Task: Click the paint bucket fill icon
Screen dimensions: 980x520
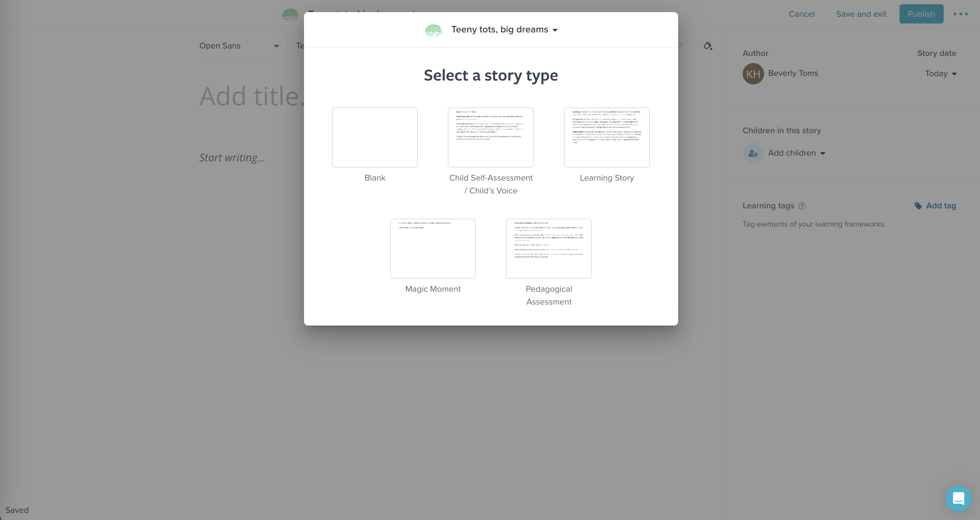Action: tap(707, 46)
